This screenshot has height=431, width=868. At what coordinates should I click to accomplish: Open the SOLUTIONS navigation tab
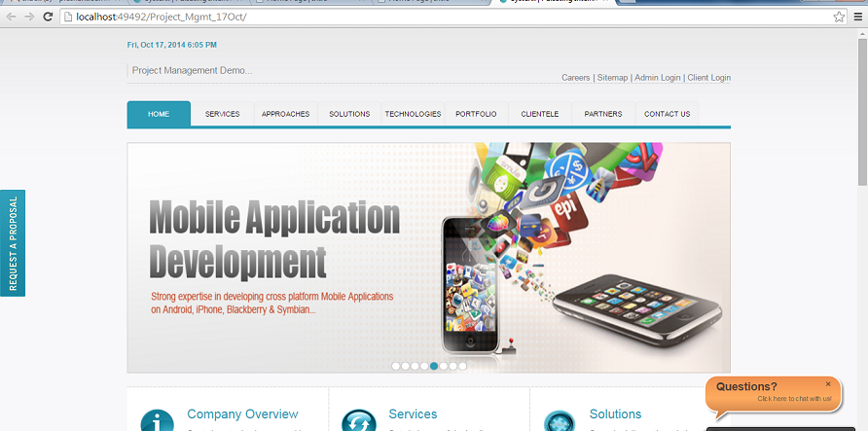pos(349,114)
